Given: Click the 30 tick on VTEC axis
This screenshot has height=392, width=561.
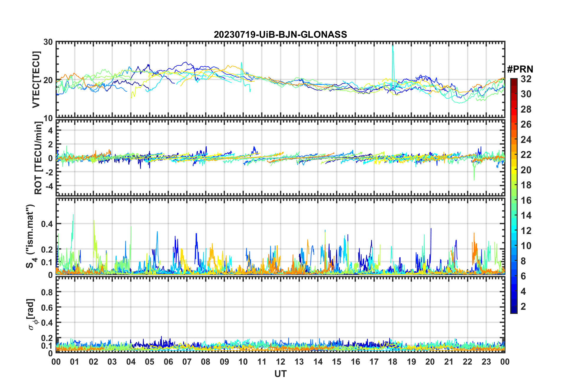Looking at the screenshot, I should (x=48, y=42).
